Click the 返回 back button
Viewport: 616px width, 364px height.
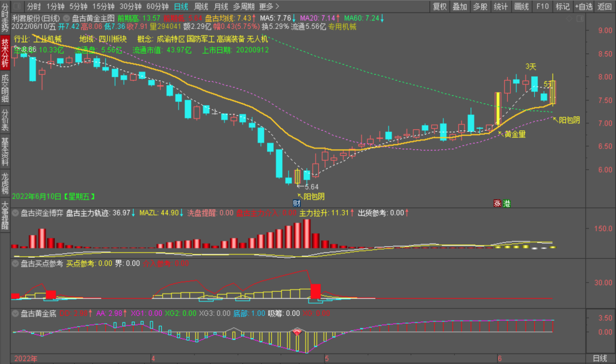pyautogui.click(x=605, y=7)
